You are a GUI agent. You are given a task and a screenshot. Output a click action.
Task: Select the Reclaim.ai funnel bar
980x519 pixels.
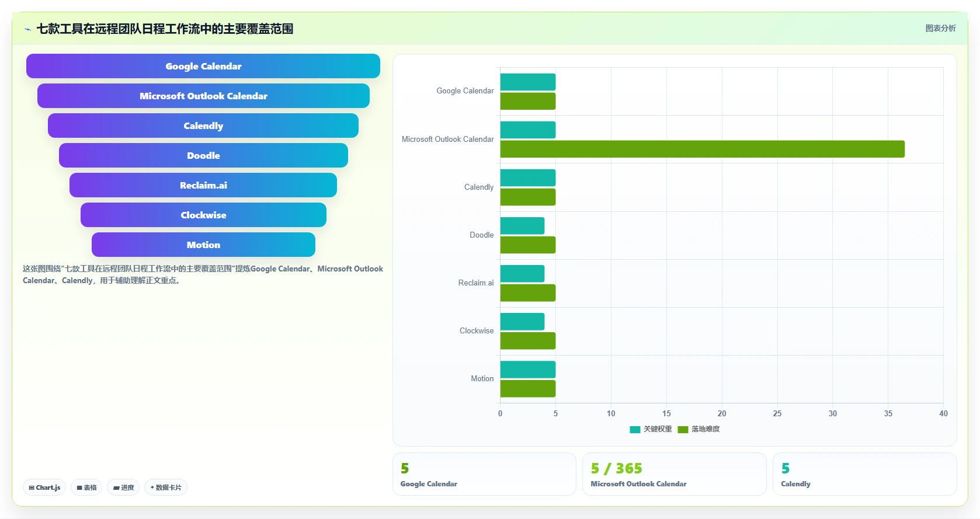203,185
